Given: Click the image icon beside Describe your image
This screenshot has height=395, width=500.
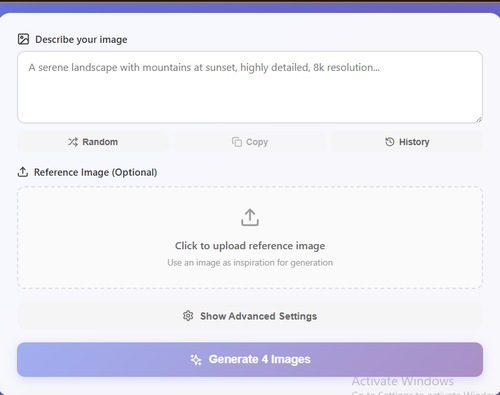Looking at the screenshot, I should pos(23,39).
